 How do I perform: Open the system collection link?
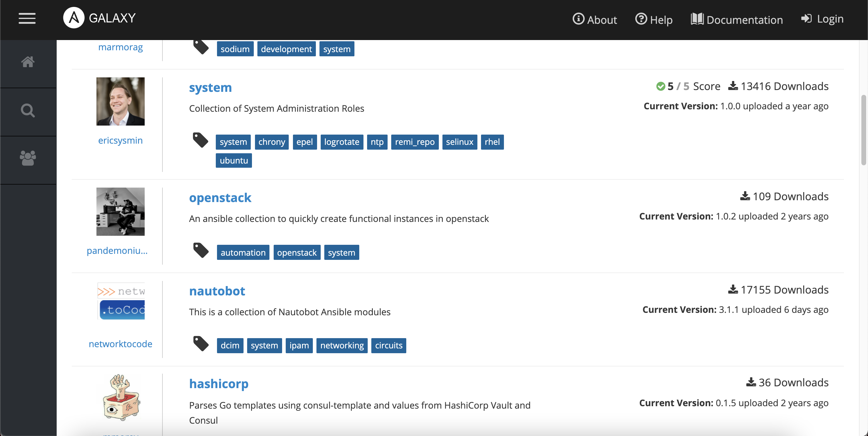pyautogui.click(x=210, y=88)
